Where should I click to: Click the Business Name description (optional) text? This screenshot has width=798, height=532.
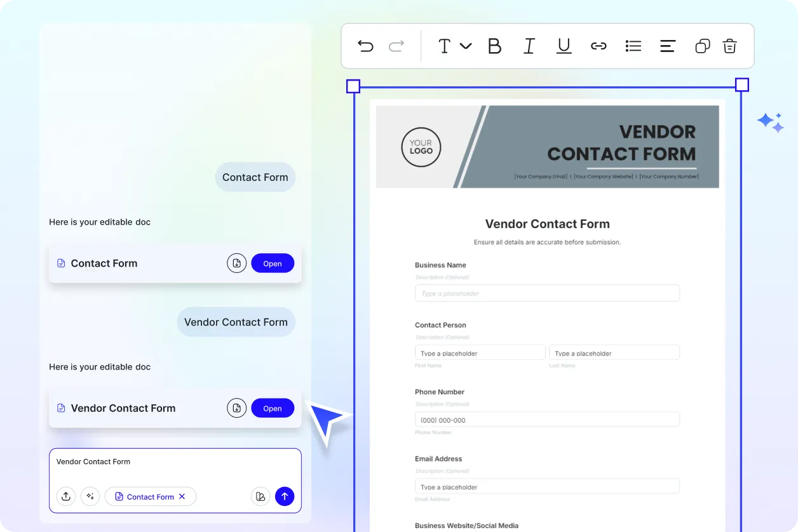pos(442,277)
